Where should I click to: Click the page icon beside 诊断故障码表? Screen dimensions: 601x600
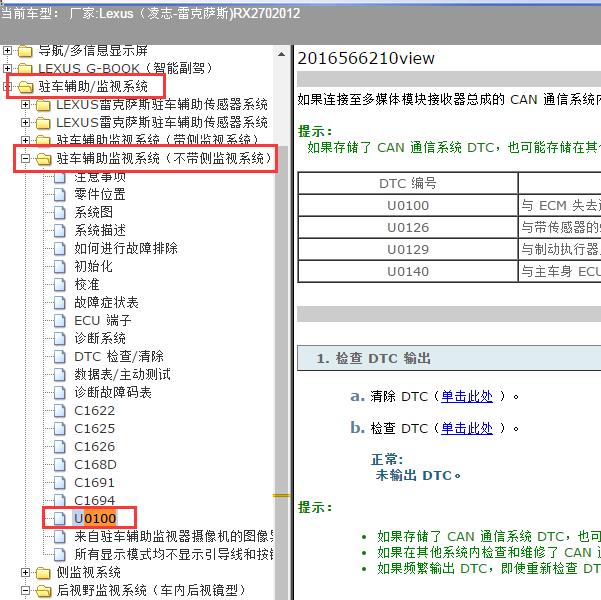point(59,393)
